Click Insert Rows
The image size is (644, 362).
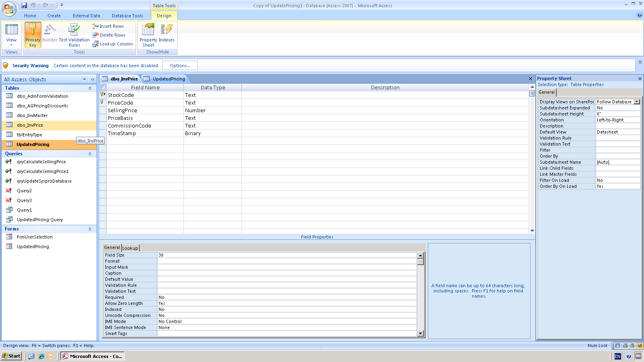(x=108, y=26)
